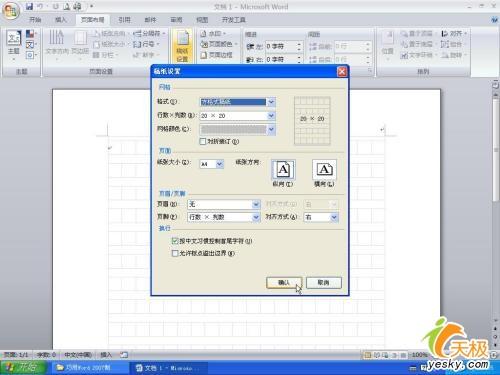The image size is (500, 375).
Task: Click the Margins (页边距) button
Action: pos(80,44)
